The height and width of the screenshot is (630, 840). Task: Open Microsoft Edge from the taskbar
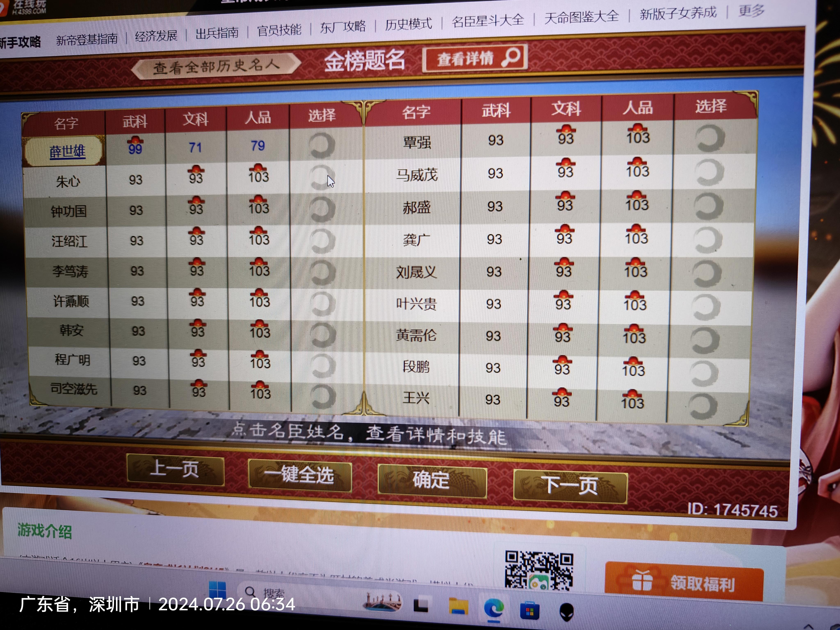(494, 609)
